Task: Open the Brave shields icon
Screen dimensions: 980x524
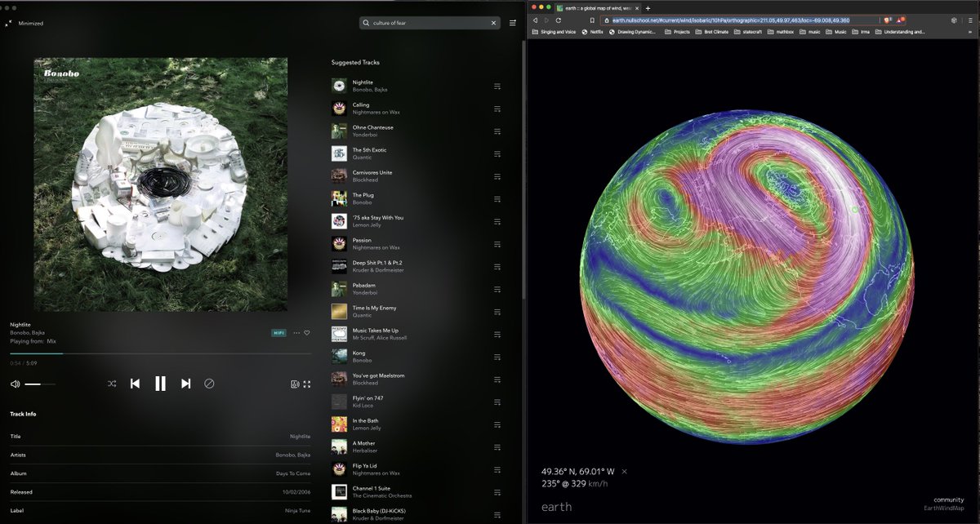Action: pyautogui.click(x=887, y=20)
